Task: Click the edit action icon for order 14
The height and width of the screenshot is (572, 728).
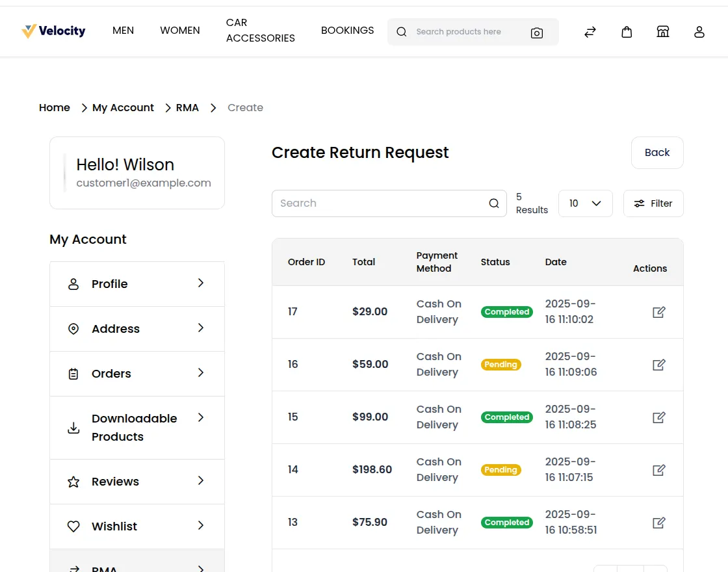Action: 658,469
